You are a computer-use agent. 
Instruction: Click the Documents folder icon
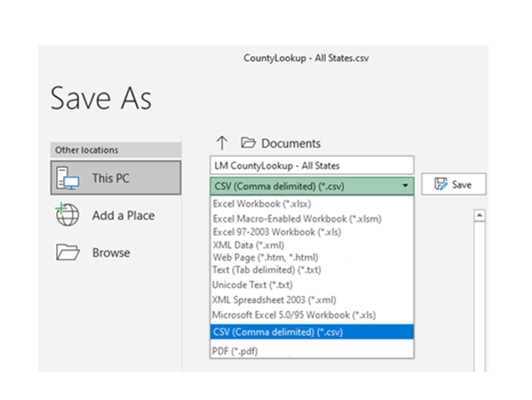pyautogui.click(x=248, y=143)
